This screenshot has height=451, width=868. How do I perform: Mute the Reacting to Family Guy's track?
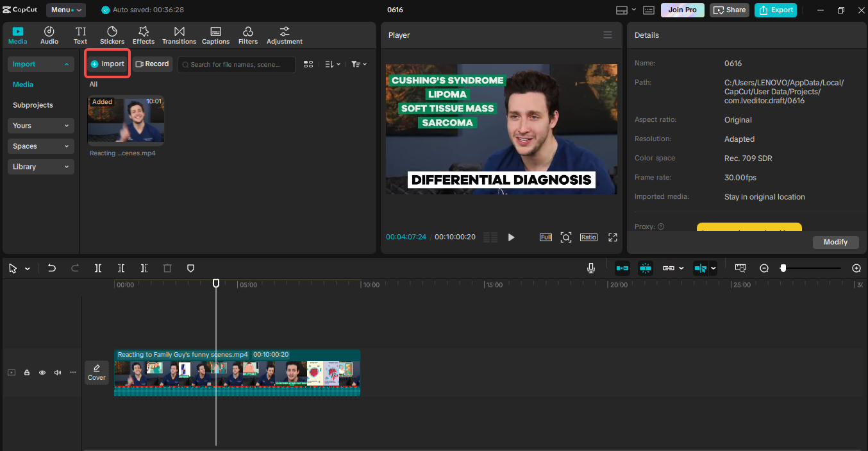(x=57, y=372)
